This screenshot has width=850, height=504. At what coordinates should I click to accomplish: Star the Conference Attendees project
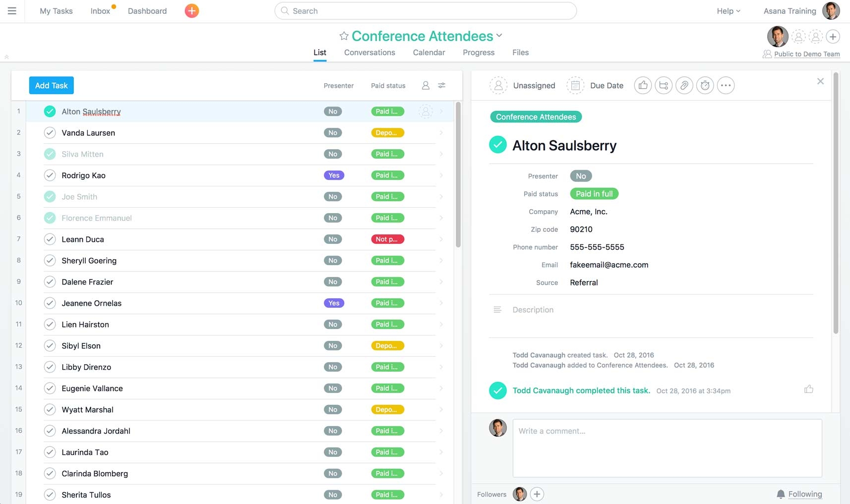(x=344, y=36)
